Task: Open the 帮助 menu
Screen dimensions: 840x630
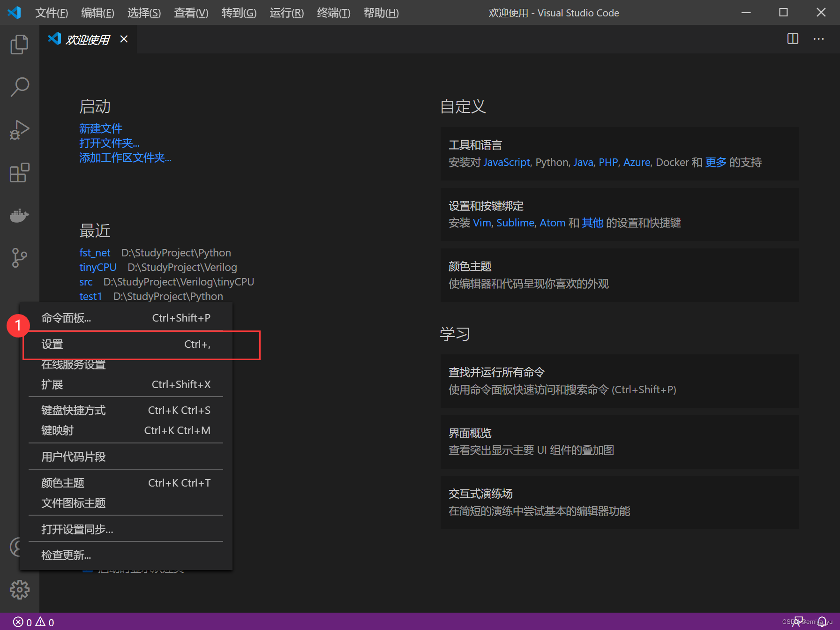Action: [381, 13]
